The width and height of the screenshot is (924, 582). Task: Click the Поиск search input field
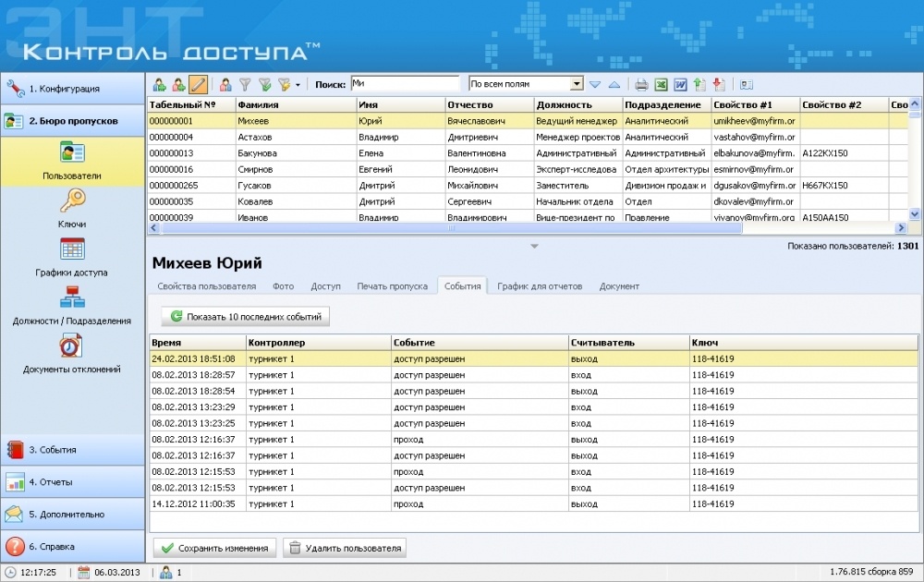404,84
